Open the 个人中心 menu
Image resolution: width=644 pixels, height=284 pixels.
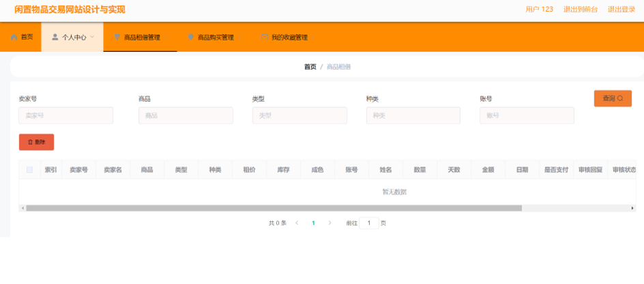72,37
